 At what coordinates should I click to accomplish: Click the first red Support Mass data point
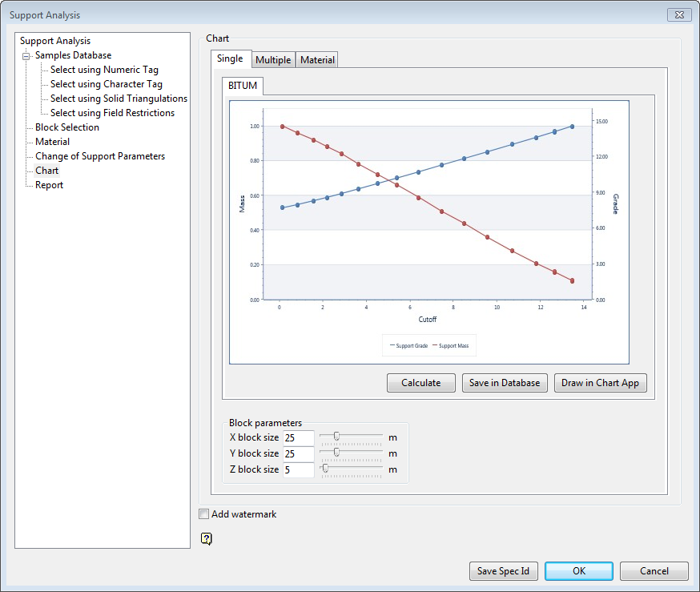coord(282,127)
